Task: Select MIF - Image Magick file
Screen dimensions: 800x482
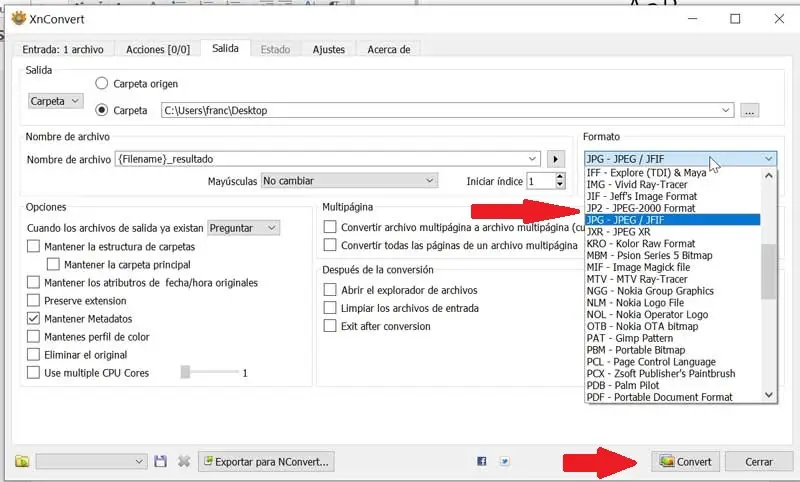Action: 672,267
